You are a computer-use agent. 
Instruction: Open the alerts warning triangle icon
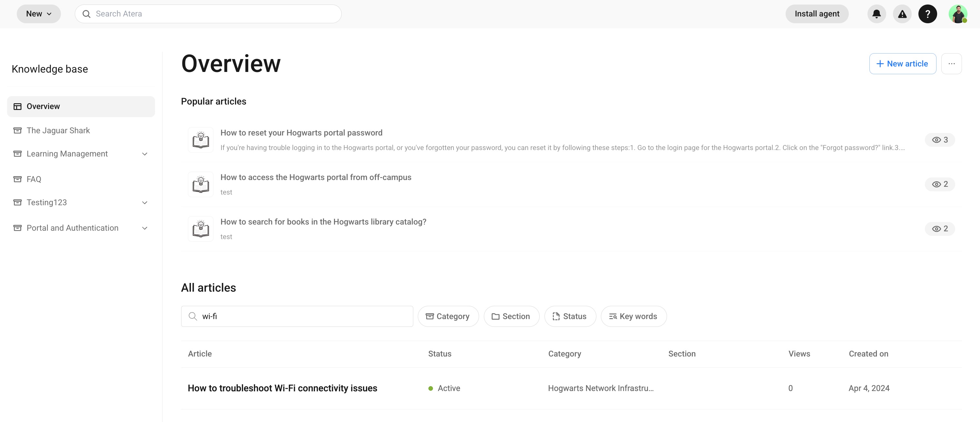pyautogui.click(x=902, y=14)
